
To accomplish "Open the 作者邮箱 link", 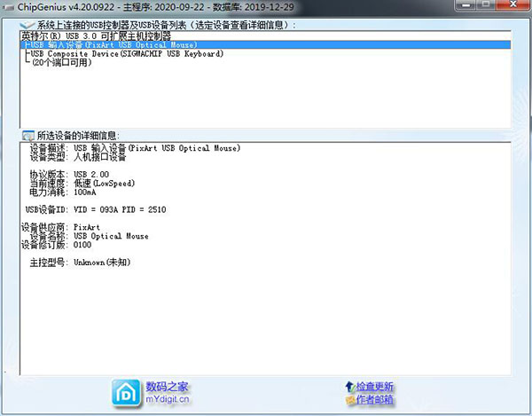I will pyautogui.click(x=375, y=402).
